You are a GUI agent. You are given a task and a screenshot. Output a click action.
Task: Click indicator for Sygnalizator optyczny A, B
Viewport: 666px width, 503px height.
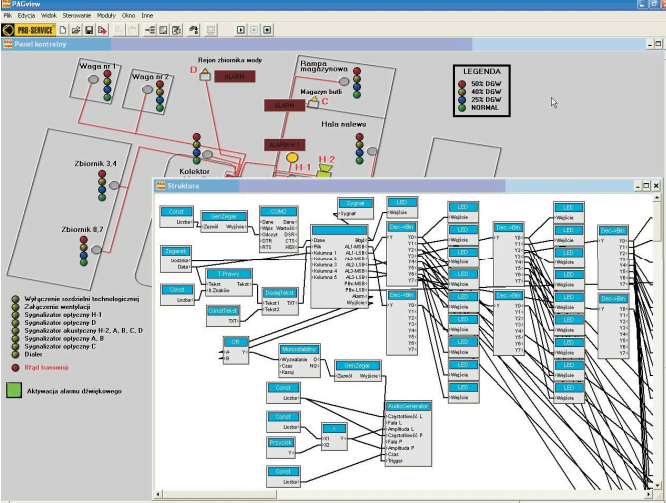[x=15, y=339]
